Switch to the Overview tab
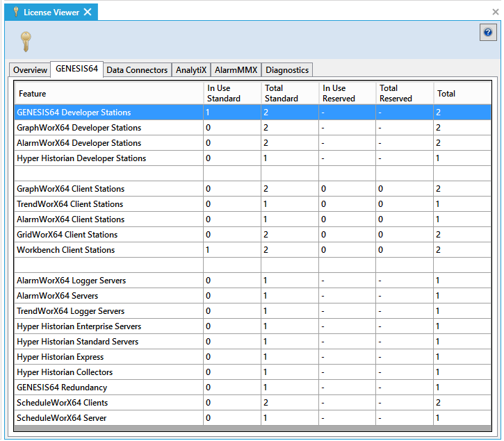The image size is (504, 441). tap(30, 70)
